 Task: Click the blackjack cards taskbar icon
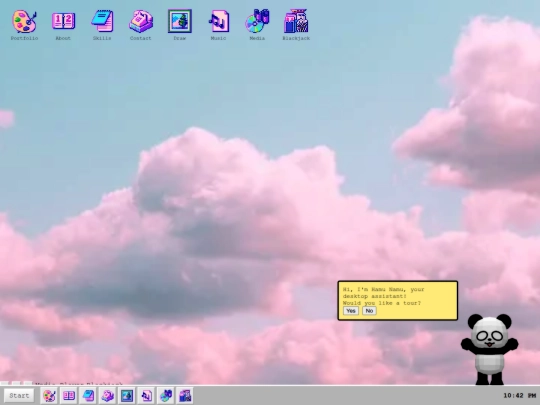[x=185, y=396]
